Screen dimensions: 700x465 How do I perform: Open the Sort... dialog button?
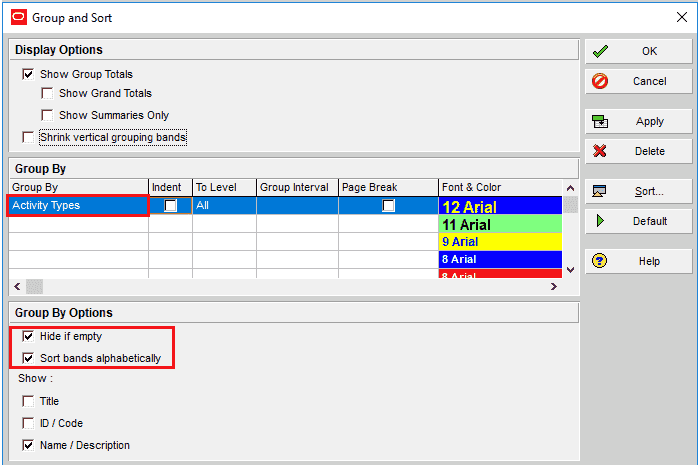click(x=639, y=191)
